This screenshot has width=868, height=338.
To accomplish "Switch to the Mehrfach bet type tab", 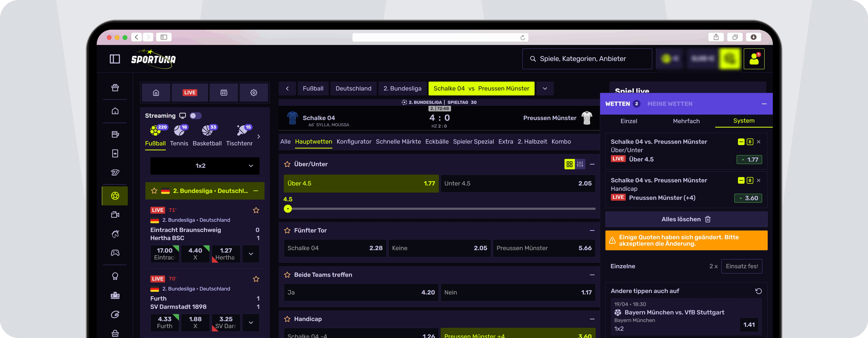I will (686, 121).
